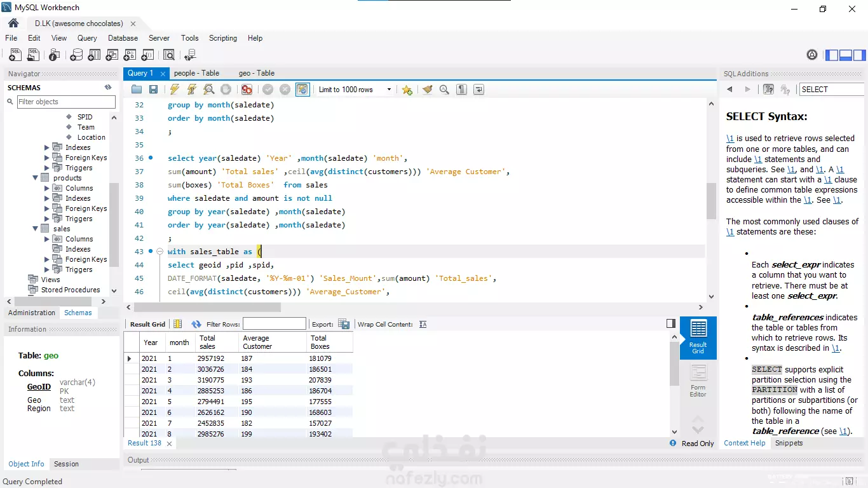Execute the whole script lightning icon
The height and width of the screenshot is (488, 868).
pyautogui.click(x=174, y=90)
